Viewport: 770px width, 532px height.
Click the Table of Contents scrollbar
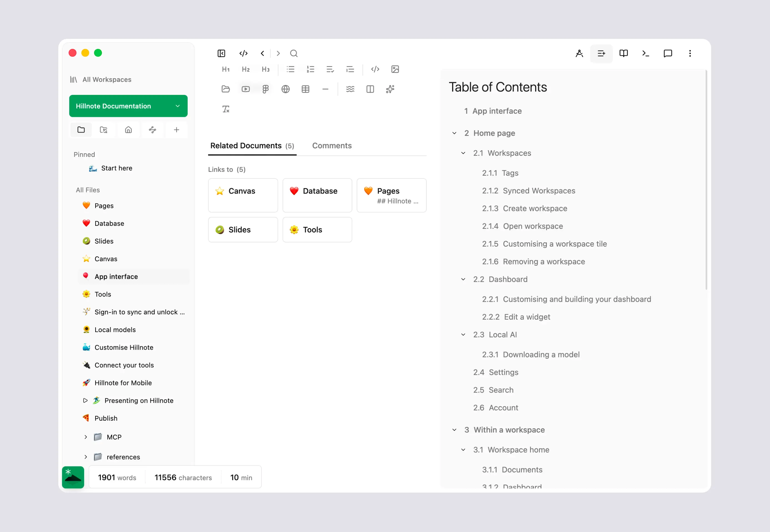coord(706,180)
